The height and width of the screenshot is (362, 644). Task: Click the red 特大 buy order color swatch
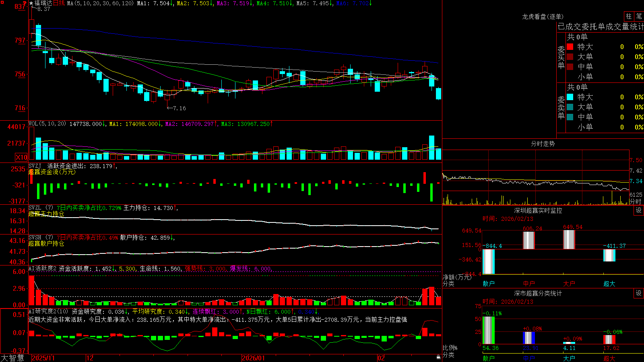tap(570, 47)
